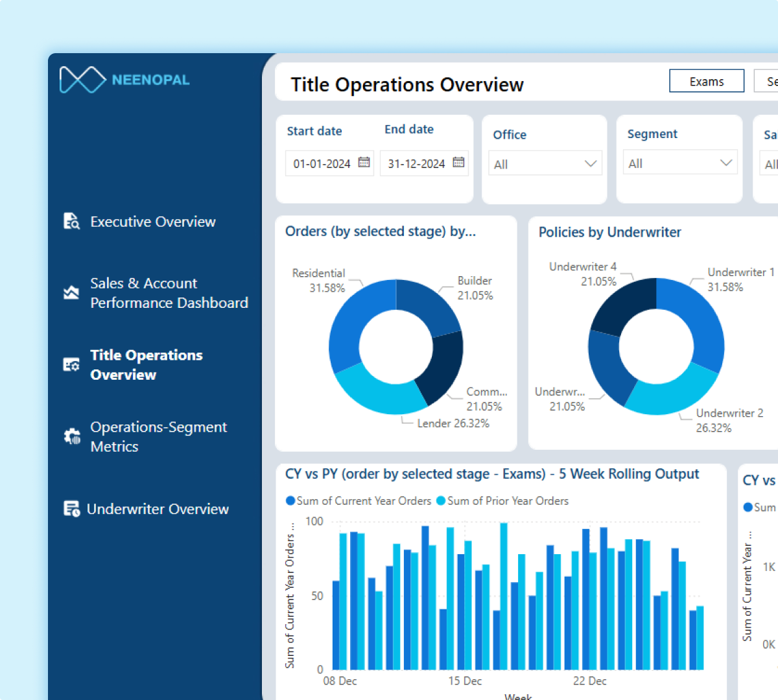Click inside the Start date input field

coord(321,164)
